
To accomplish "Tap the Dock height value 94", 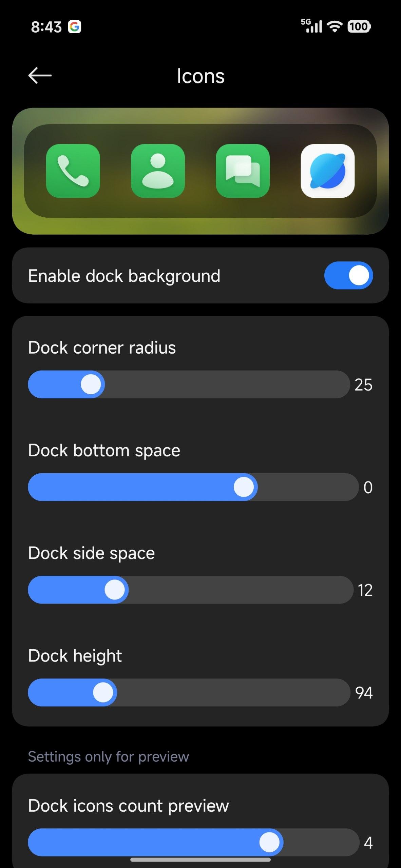I will click(x=364, y=693).
